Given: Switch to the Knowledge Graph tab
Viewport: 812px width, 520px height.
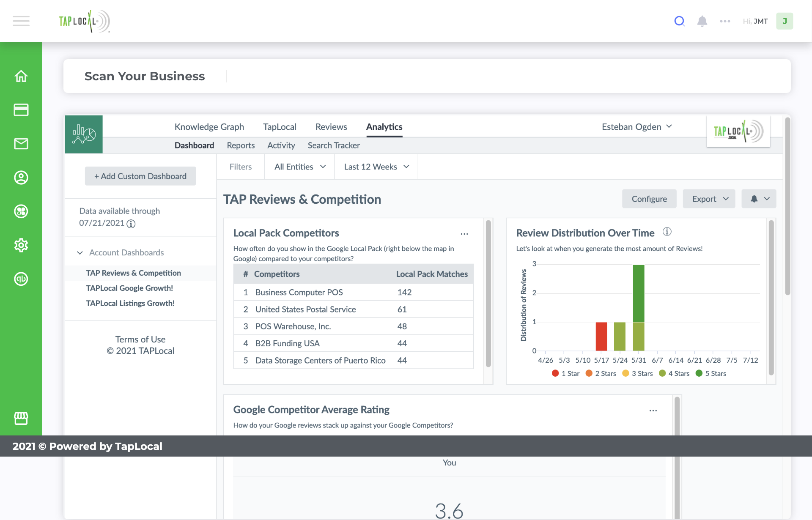Looking at the screenshot, I should click(x=209, y=127).
